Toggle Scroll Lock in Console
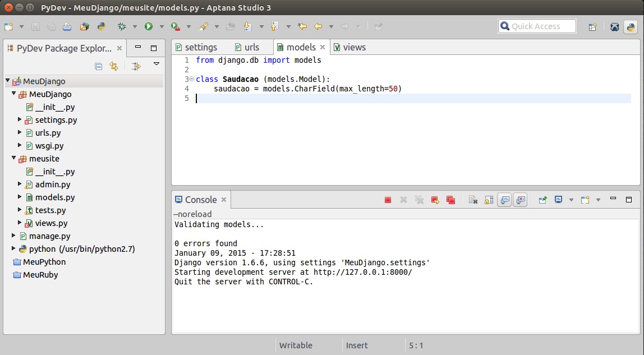The image size is (644, 355). click(x=489, y=200)
